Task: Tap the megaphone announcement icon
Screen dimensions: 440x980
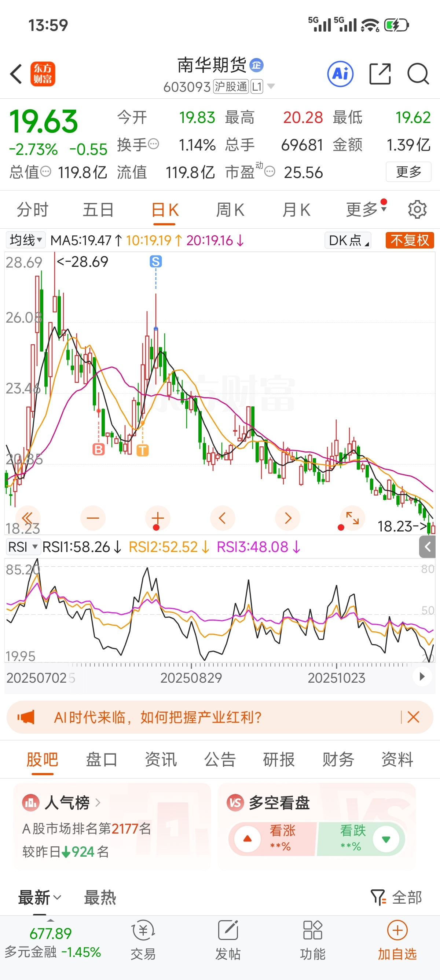Action: (x=26, y=717)
